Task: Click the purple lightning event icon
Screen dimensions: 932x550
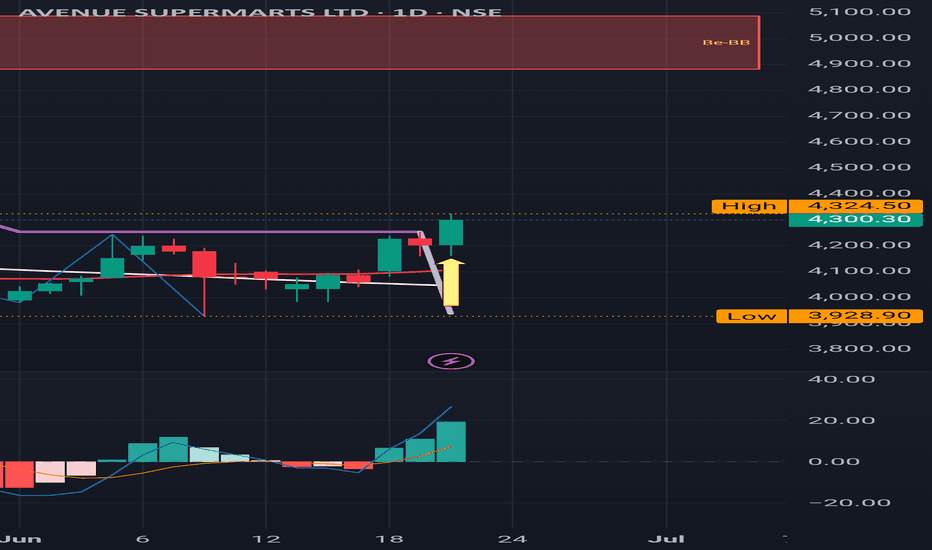Action: pyautogui.click(x=451, y=361)
